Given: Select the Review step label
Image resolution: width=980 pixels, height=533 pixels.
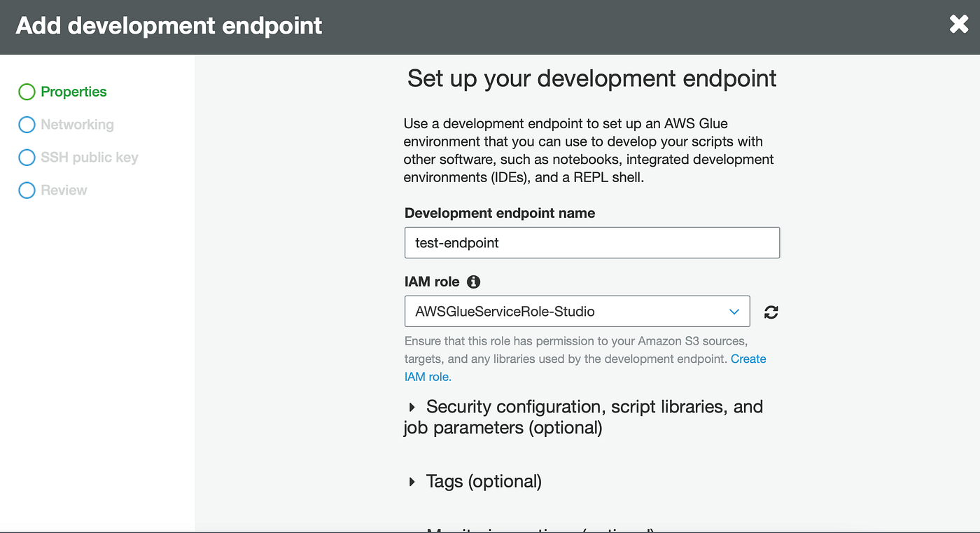Looking at the screenshot, I should point(64,191).
